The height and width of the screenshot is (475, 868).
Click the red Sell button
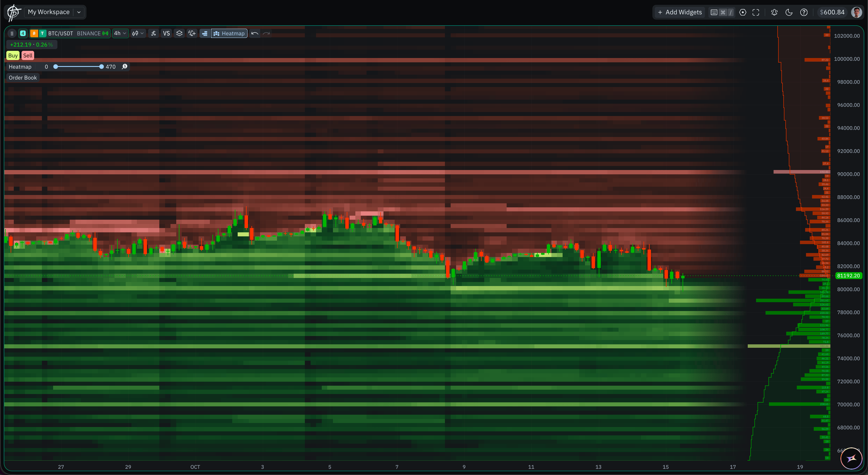28,56
